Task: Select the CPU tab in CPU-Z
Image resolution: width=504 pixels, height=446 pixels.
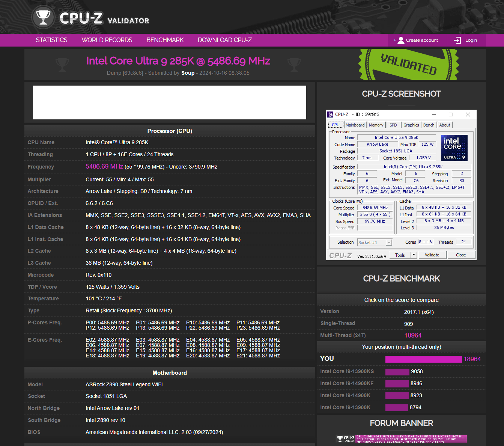Action: pos(336,125)
